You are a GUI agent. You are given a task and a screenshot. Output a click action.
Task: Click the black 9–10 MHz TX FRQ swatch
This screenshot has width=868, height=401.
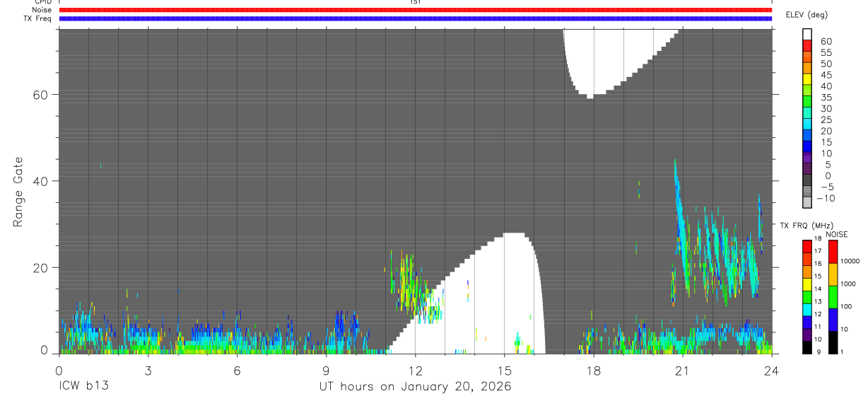pyautogui.click(x=807, y=347)
